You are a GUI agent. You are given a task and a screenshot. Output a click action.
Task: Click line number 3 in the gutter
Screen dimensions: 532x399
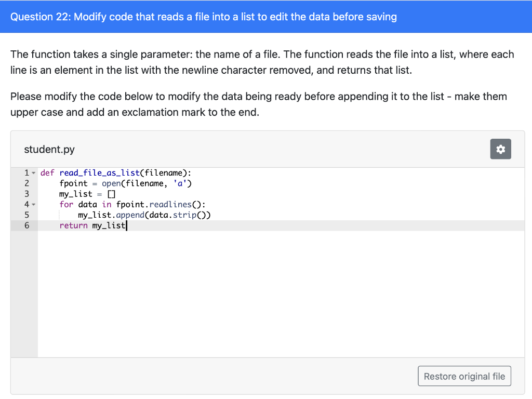tap(26, 194)
